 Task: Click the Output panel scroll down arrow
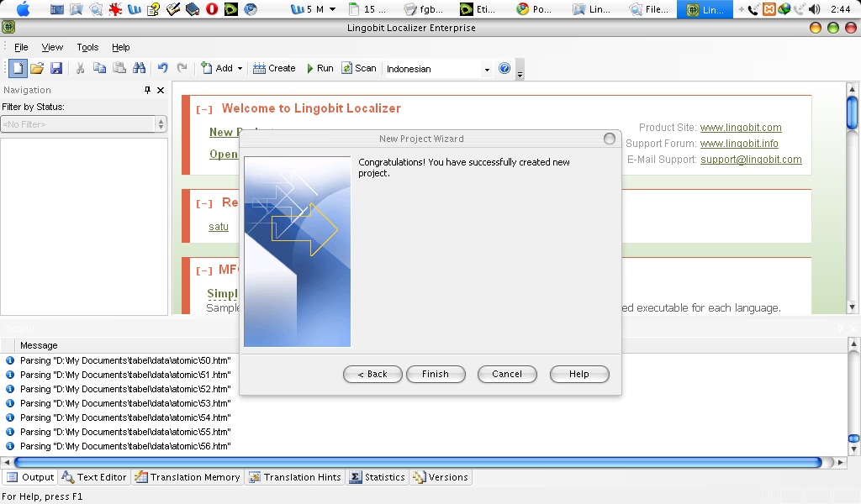(853, 449)
